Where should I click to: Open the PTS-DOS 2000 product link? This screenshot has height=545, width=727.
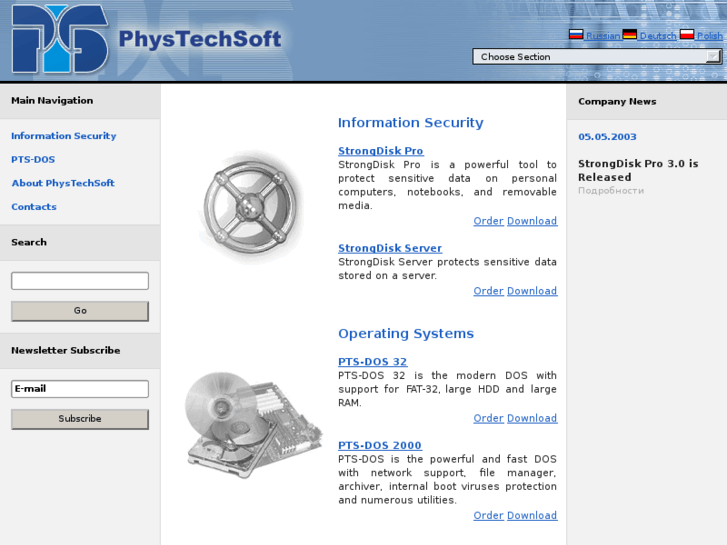click(380, 445)
